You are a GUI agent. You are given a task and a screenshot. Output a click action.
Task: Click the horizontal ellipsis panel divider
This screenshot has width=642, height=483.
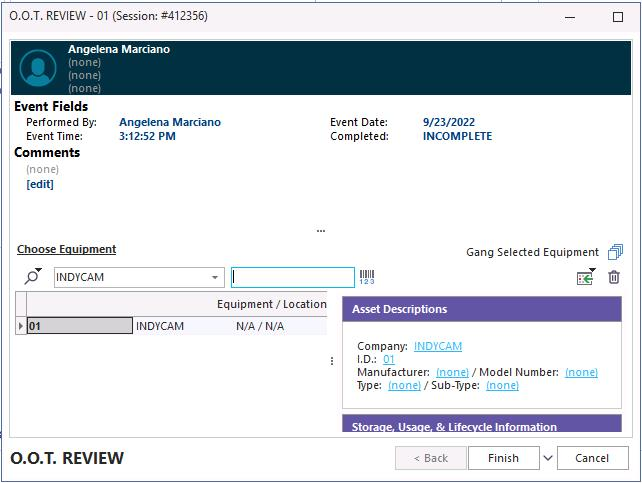(x=321, y=231)
